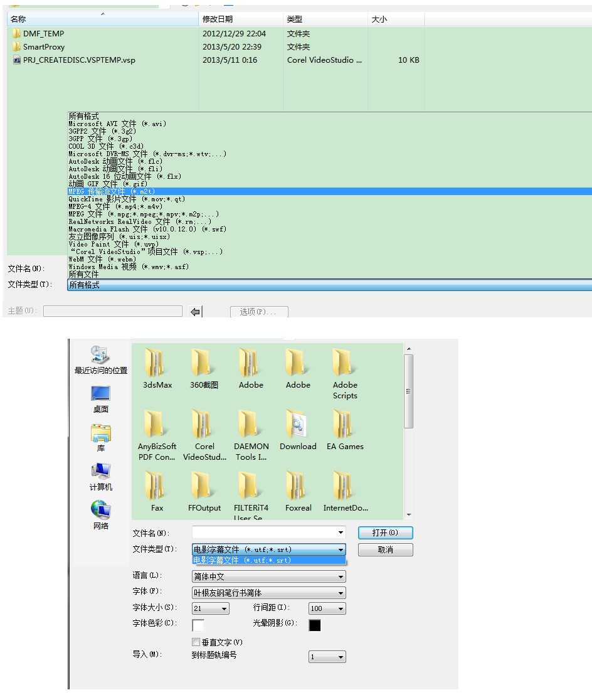Pick 电影字幕文件 (*.utf;*.srt) in open dropdown list

[x=269, y=560]
